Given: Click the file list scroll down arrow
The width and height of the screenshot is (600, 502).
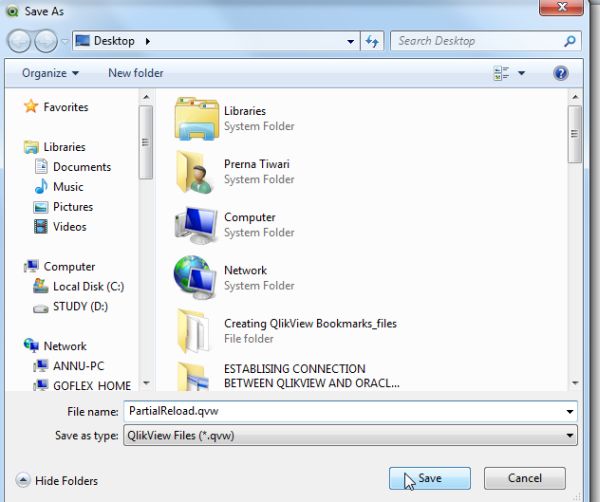Looking at the screenshot, I should (x=575, y=383).
